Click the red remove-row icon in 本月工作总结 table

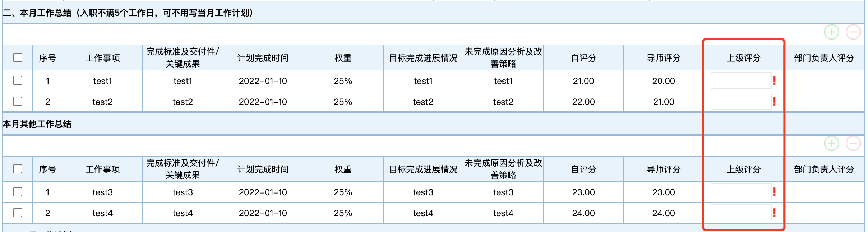point(853,32)
